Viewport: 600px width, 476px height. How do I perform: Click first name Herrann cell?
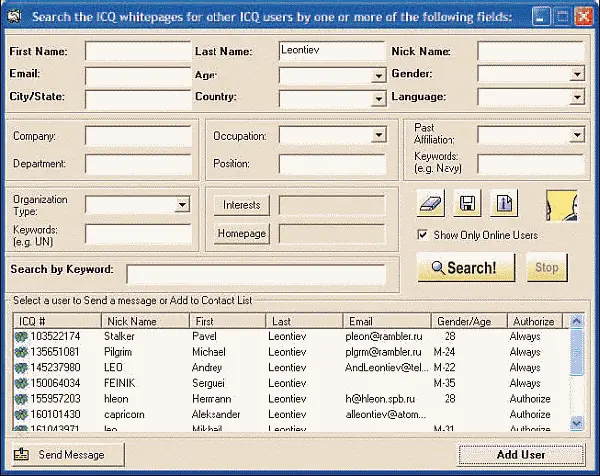coord(211,399)
